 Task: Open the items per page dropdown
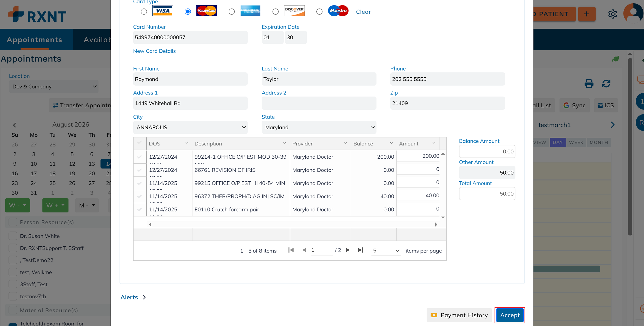click(x=386, y=251)
